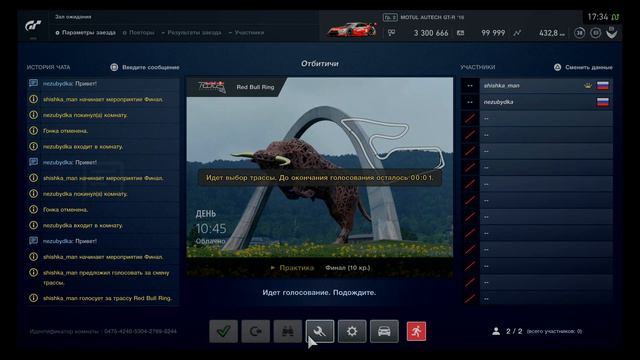This screenshot has width=640, height=360.
Task: Click the driver rating medal icon
Action: point(611,33)
